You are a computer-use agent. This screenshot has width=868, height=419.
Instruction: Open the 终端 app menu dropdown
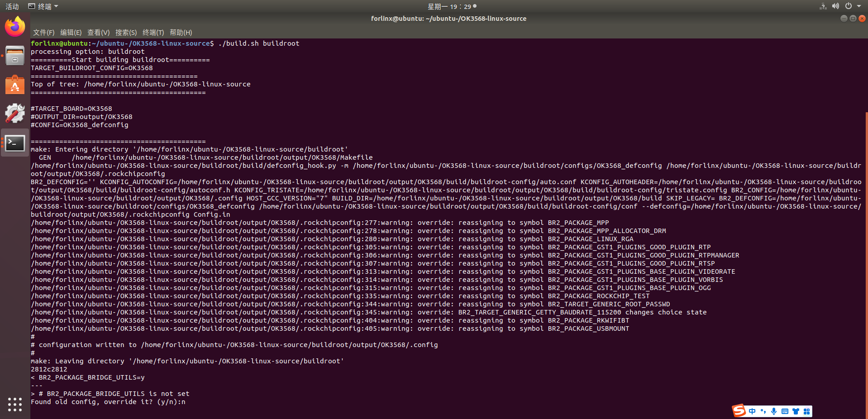coord(43,6)
